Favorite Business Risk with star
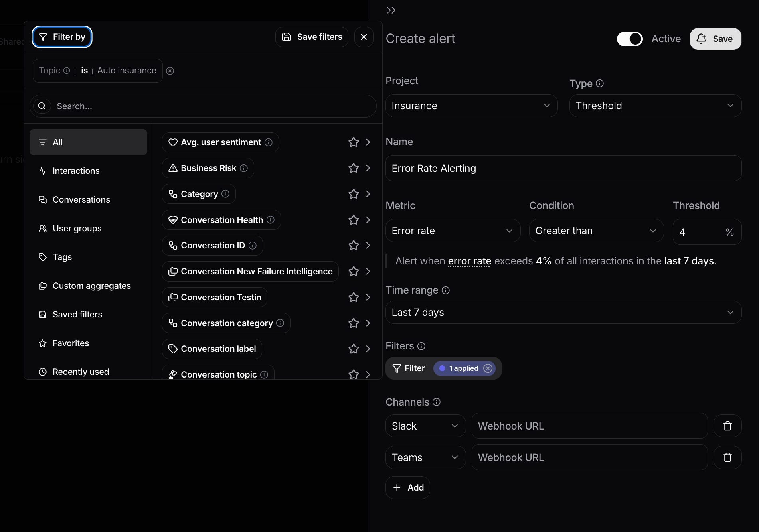This screenshot has height=532, width=759. pyautogui.click(x=354, y=168)
